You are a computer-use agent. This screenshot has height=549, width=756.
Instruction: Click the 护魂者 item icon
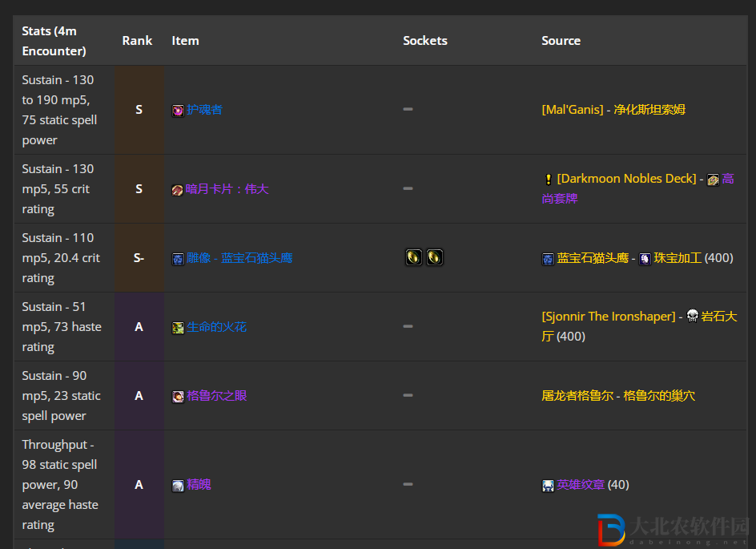click(x=178, y=111)
